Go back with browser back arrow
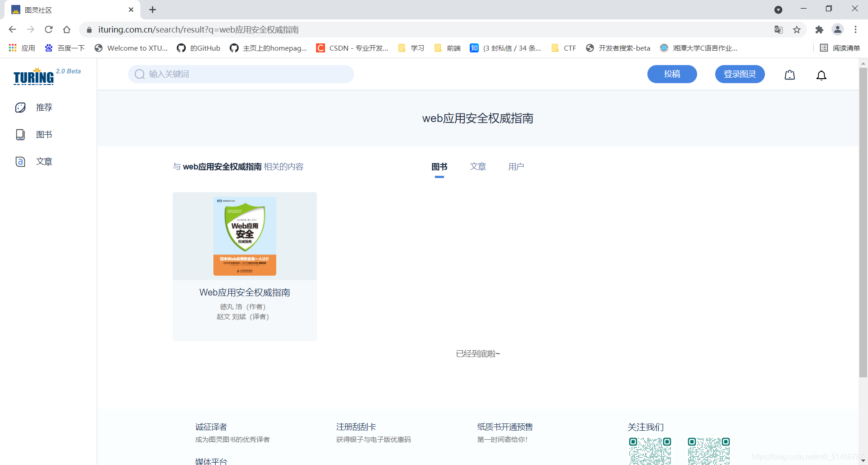This screenshot has width=868, height=465. click(12, 29)
